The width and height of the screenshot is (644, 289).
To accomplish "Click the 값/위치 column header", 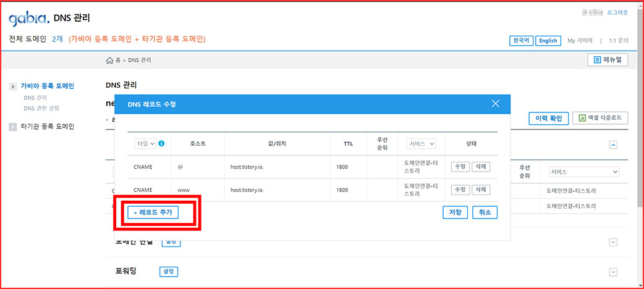I will point(277,144).
